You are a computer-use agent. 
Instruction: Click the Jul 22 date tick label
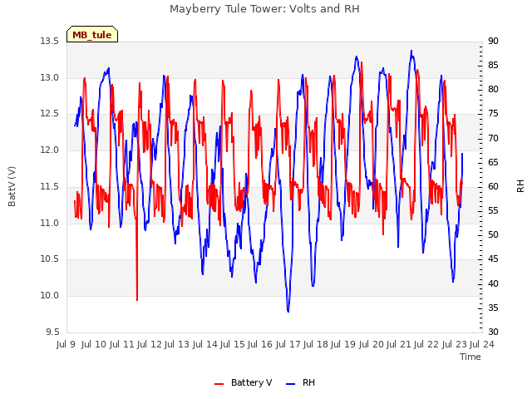click(426, 344)
